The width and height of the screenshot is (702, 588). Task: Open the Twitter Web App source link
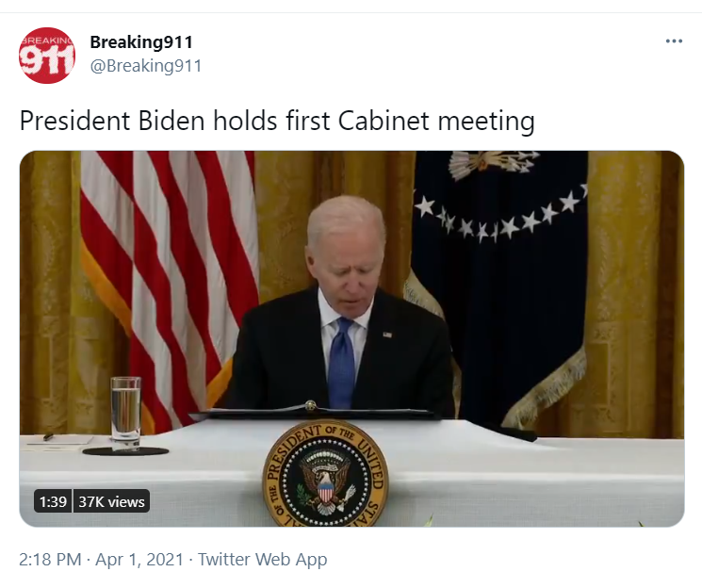(262, 560)
